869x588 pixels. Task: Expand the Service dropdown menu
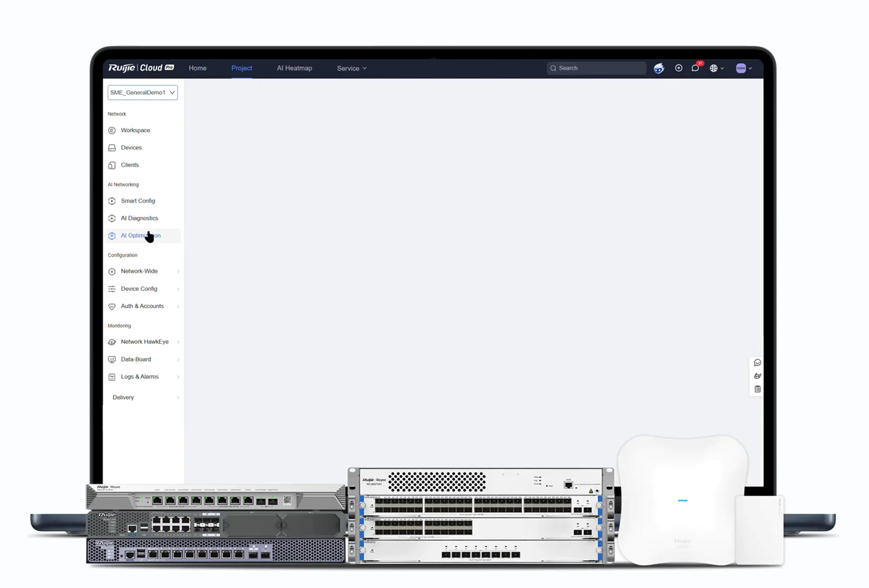(351, 68)
